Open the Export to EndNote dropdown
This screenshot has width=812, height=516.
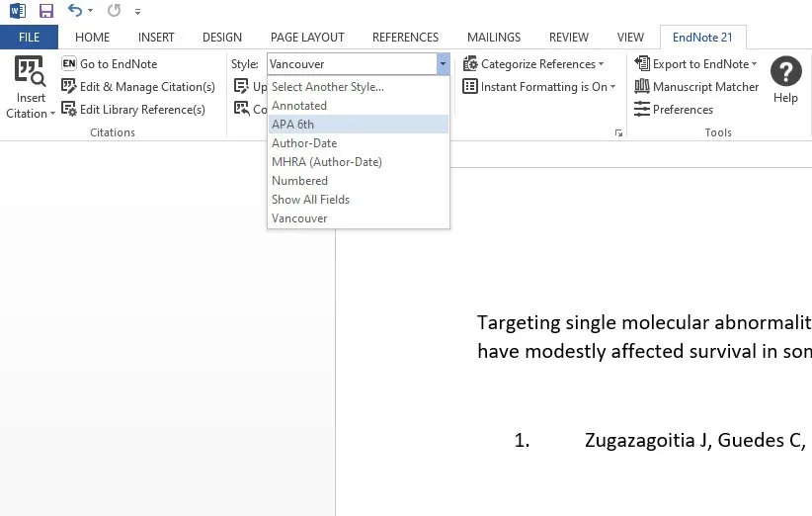pos(696,64)
